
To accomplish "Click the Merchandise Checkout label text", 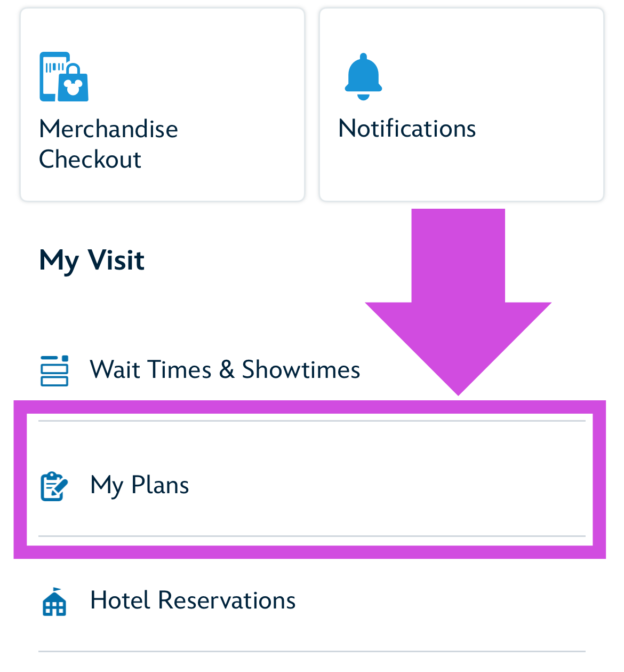I will click(x=108, y=144).
